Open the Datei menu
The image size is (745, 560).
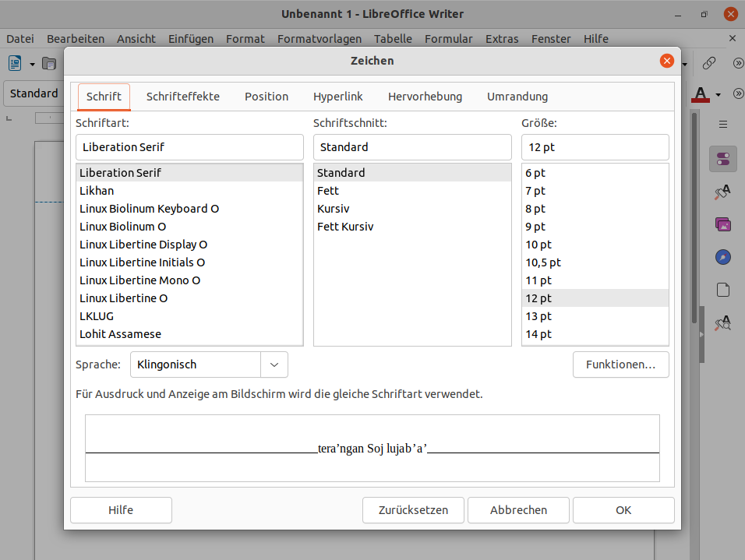pyautogui.click(x=20, y=39)
